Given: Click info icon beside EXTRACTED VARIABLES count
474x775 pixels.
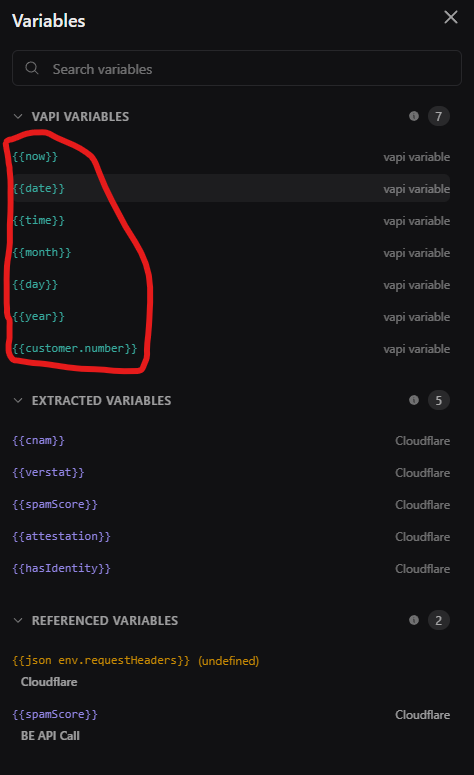Looking at the screenshot, I should coord(414,400).
